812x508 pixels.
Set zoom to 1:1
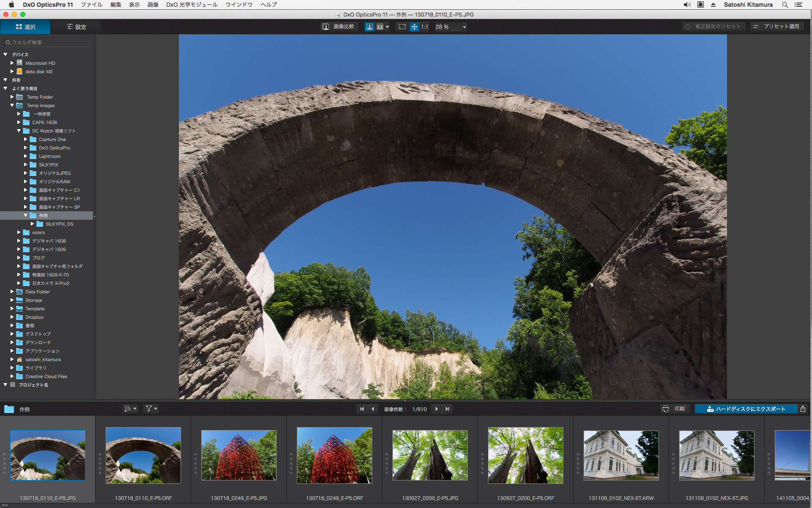coord(425,27)
